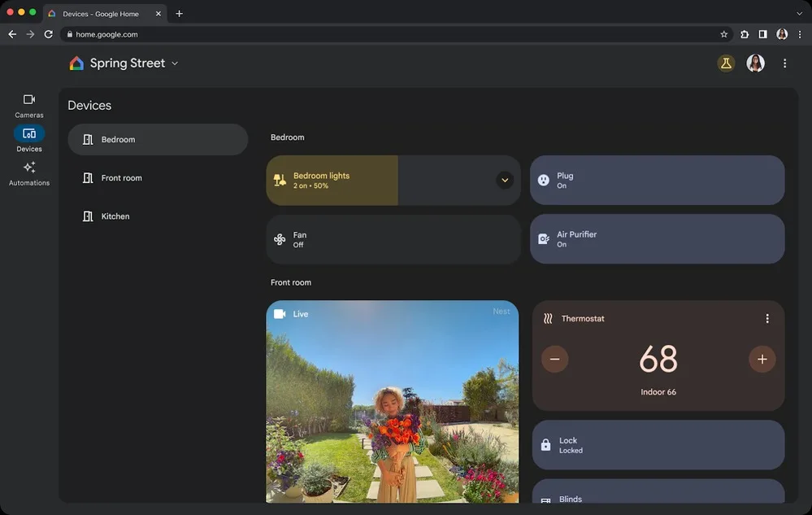Screen dimensions: 812x515
Task: Click the plug icon on the Plug tile
Action: (544, 180)
